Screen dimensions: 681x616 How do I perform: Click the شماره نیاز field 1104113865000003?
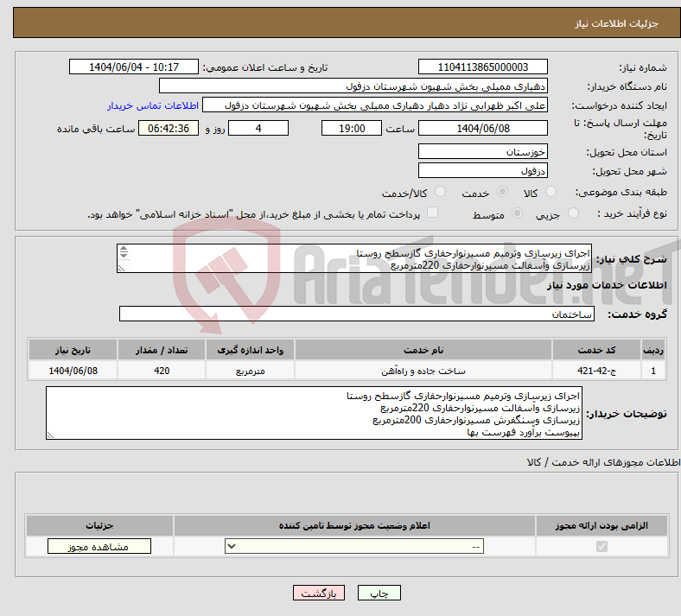483,67
